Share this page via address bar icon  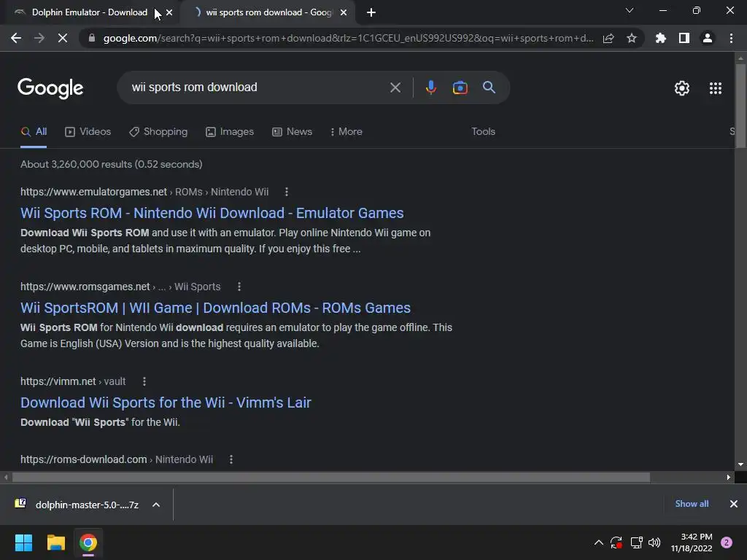pos(608,38)
